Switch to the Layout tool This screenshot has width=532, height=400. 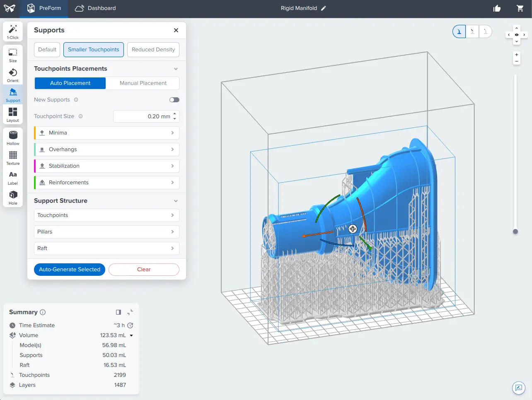coord(12,114)
